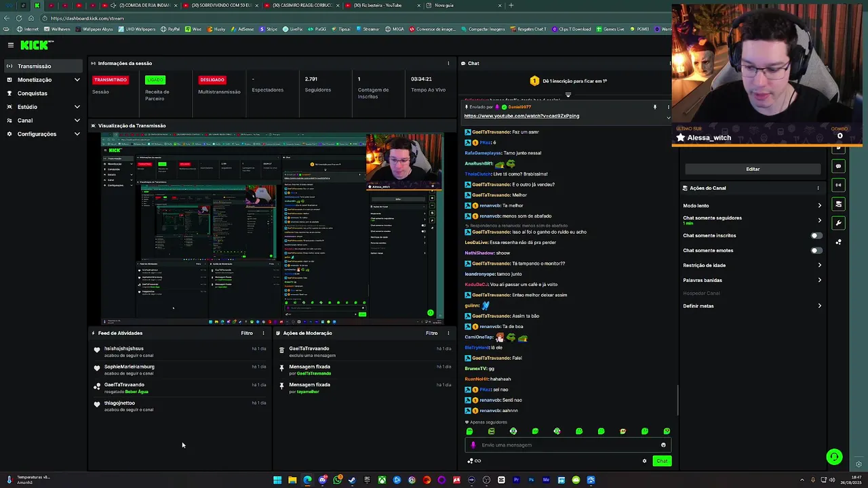Collapse the pinned message chevron
The height and width of the screenshot is (488, 868).
pyautogui.click(x=668, y=117)
